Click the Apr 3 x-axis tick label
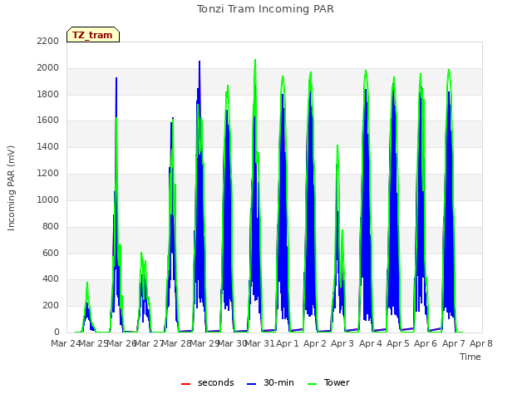 pos(342,343)
